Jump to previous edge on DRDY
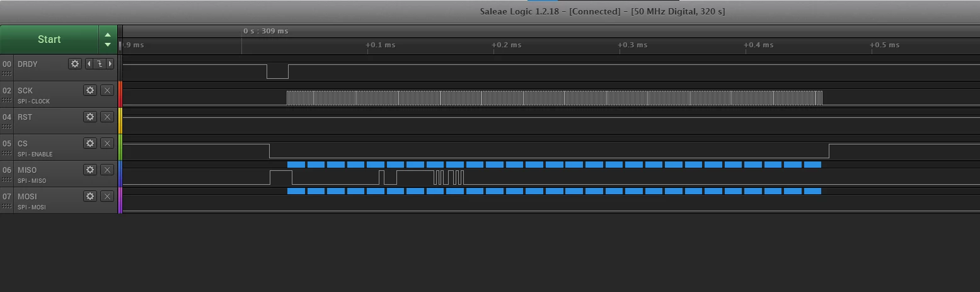980x292 pixels. pos(88,64)
